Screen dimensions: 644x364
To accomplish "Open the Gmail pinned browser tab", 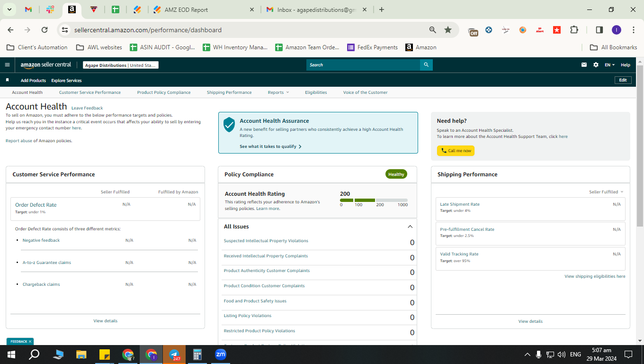I will [x=28, y=9].
